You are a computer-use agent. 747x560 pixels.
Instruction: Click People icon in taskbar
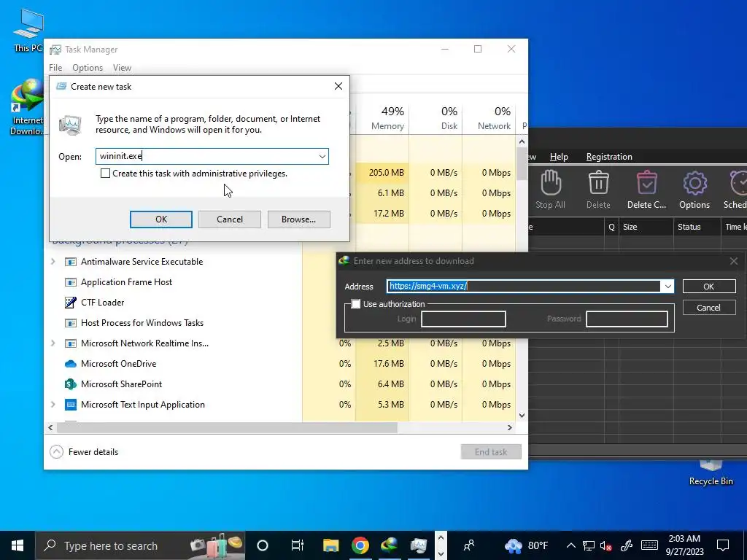tap(469, 545)
